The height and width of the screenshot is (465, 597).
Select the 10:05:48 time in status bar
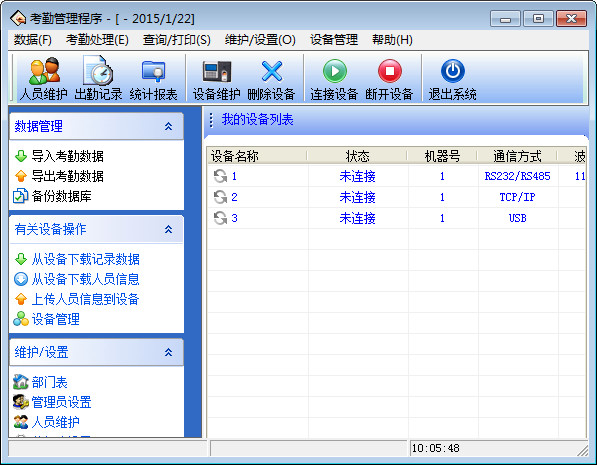[436, 448]
